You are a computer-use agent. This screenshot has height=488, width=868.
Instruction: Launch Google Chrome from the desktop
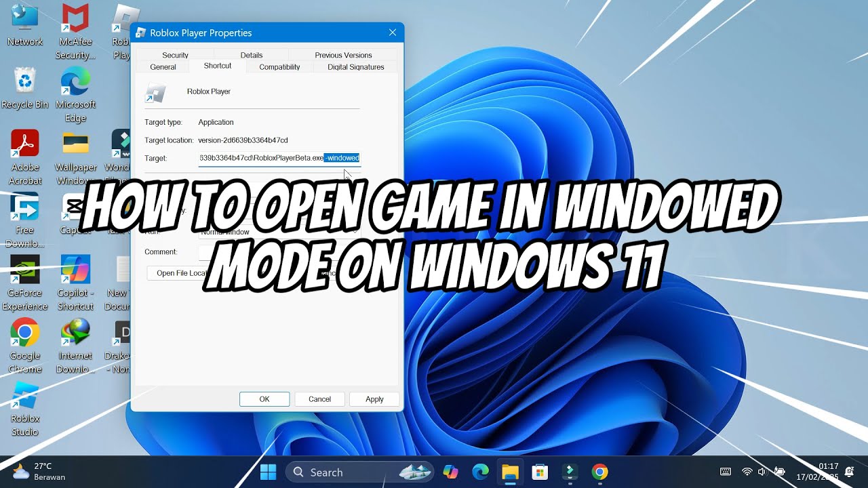coord(25,346)
